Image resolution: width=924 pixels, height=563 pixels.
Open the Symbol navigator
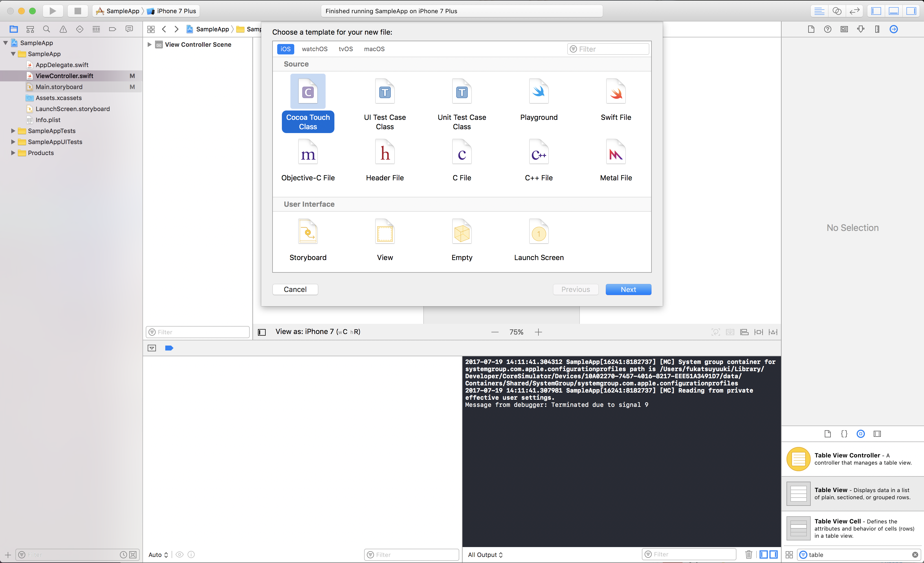pos(30,29)
